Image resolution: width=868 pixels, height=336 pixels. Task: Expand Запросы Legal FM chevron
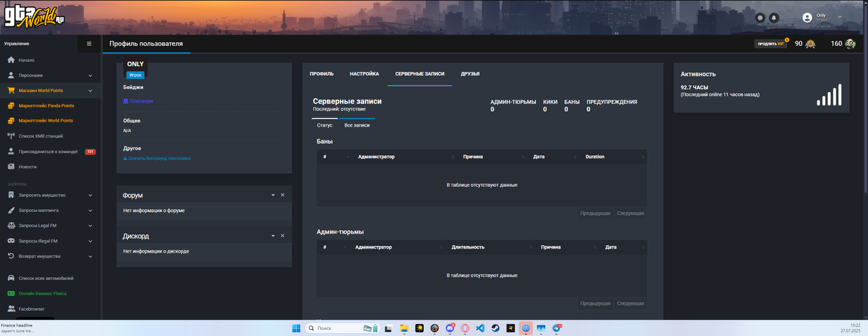coord(90,226)
